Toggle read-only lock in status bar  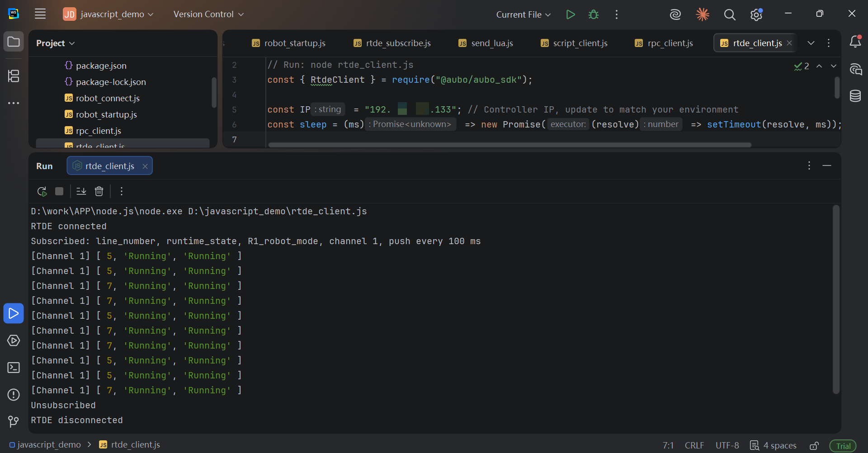814,446
